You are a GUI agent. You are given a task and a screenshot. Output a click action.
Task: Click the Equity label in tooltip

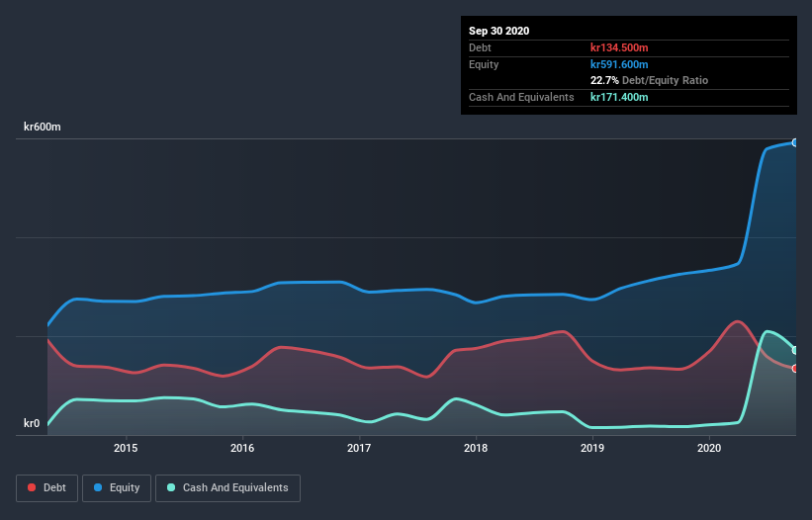point(484,64)
